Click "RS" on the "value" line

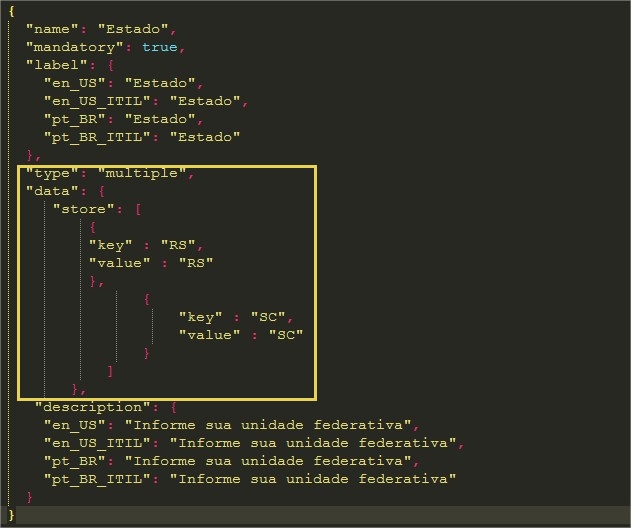point(196,263)
